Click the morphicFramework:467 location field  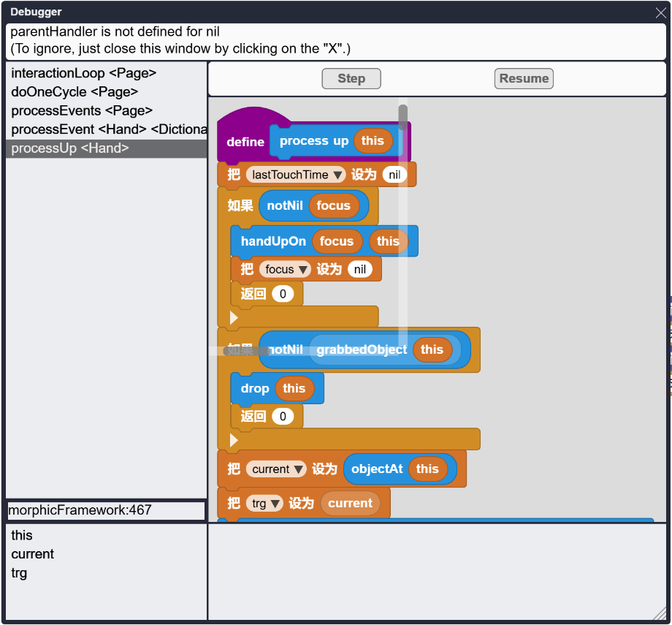point(107,510)
